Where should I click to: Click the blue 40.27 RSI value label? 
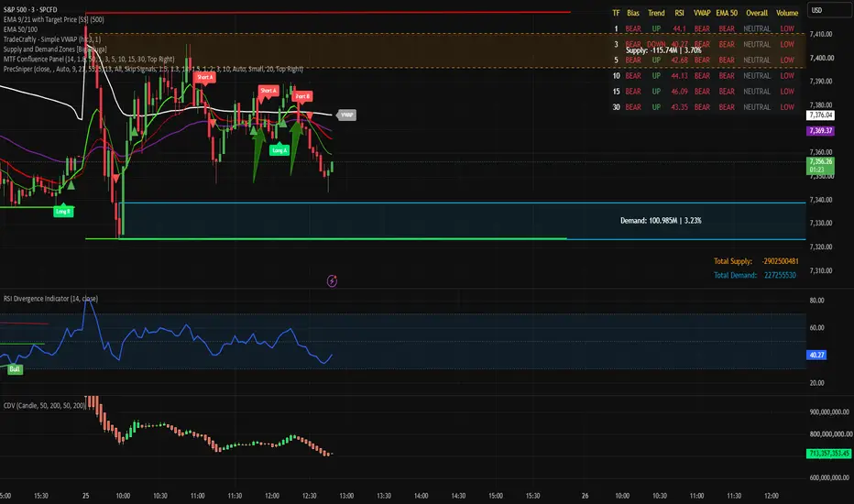coord(816,355)
